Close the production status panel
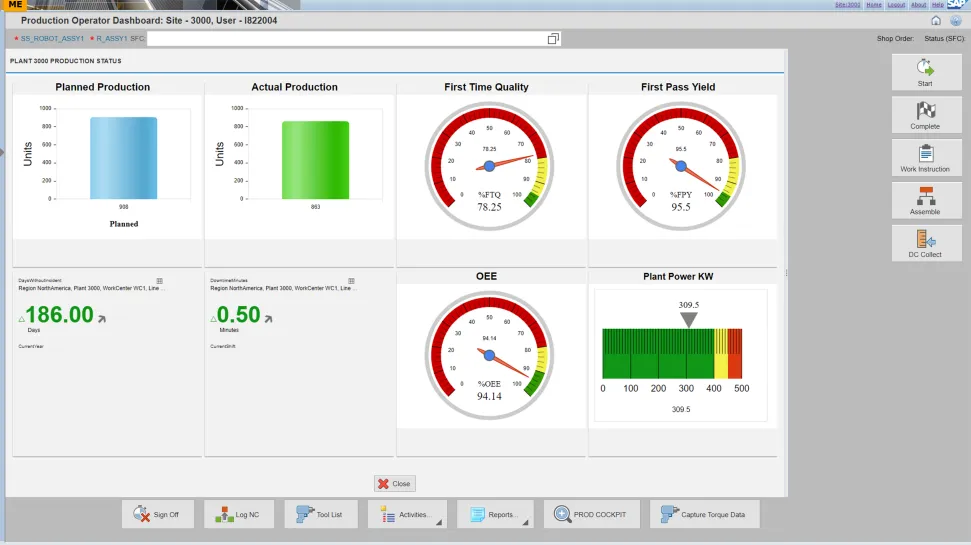The height and width of the screenshot is (545, 971). [x=394, y=484]
